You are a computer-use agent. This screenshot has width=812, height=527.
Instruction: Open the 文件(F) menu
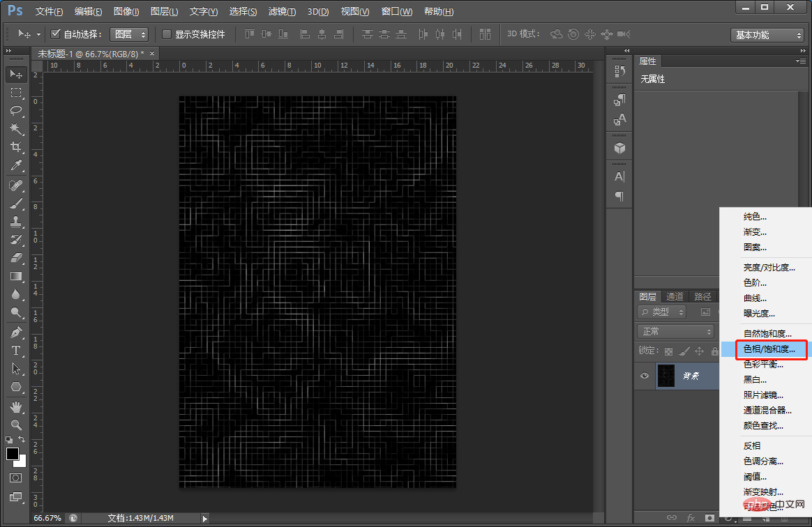50,11
